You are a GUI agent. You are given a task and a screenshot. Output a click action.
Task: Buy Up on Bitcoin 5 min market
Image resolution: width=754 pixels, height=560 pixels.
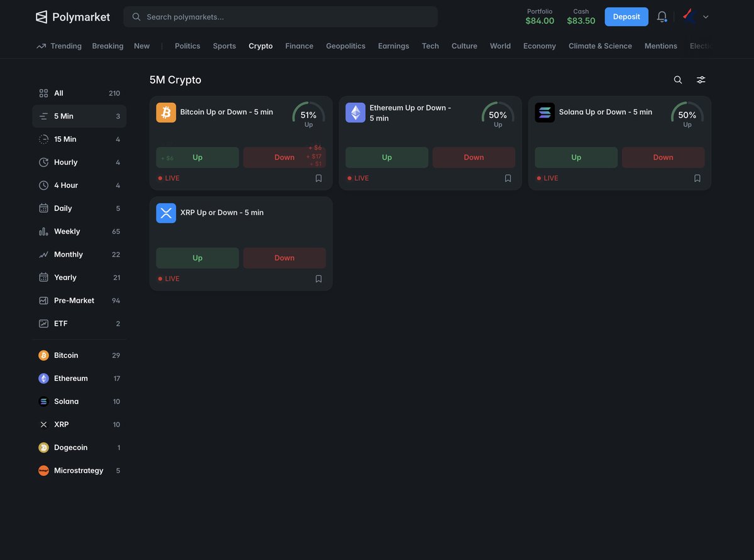point(197,158)
